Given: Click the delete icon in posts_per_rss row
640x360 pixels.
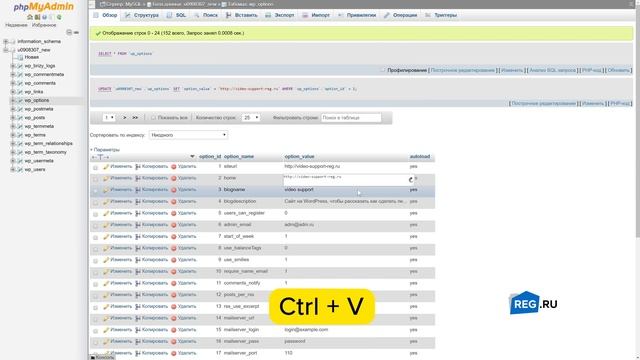Looking at the screenshot, I should 173,295.
